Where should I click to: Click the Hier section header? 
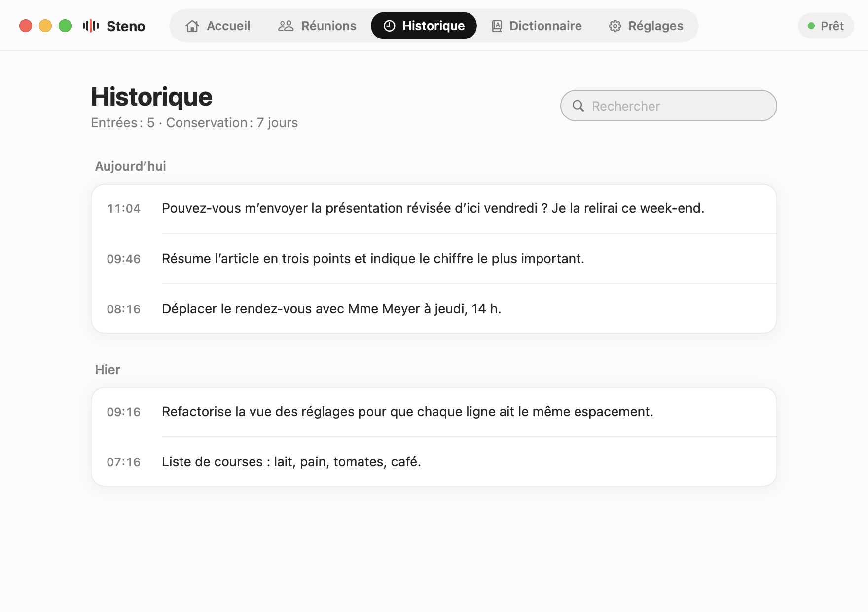[x=108, y=370]
